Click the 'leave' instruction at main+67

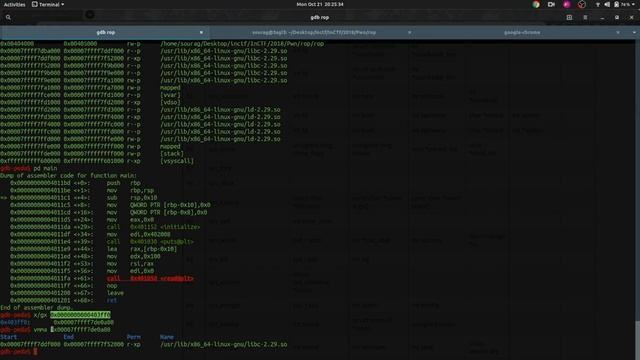point(115,293)
